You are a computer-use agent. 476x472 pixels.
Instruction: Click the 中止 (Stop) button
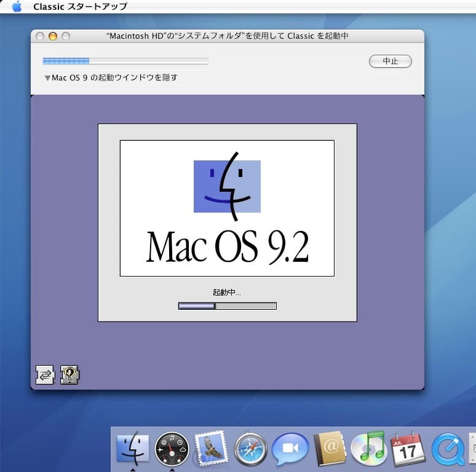390,61
